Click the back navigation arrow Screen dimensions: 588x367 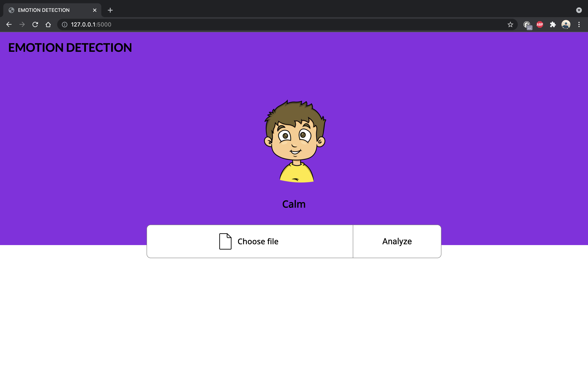[9, 24]
